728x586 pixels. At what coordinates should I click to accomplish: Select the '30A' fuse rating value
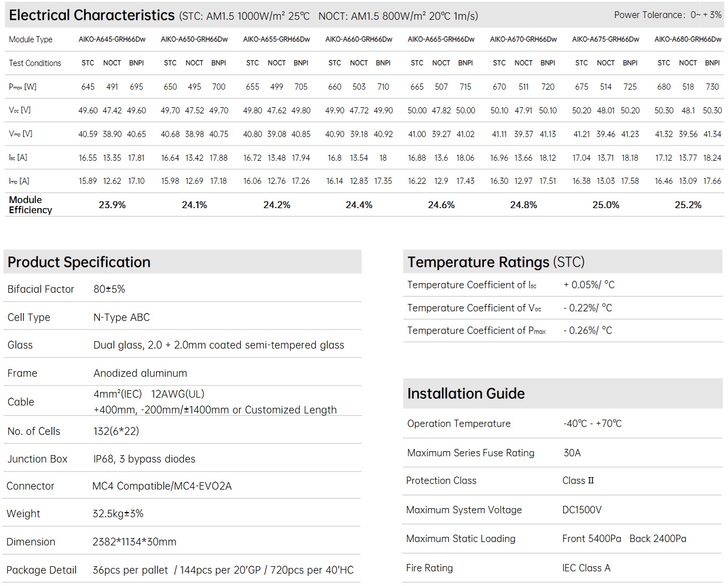[572, 453]
